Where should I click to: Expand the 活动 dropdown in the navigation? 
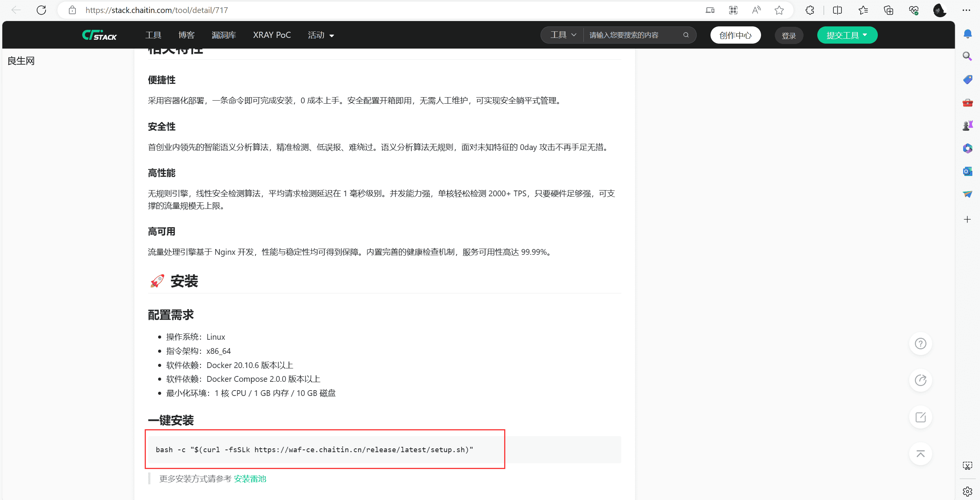tap(321, 35)
